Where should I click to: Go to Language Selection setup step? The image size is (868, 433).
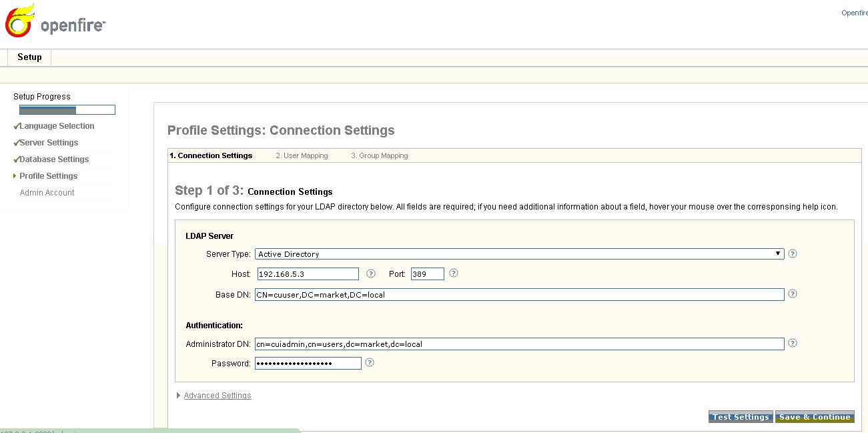tap(57, 126)
